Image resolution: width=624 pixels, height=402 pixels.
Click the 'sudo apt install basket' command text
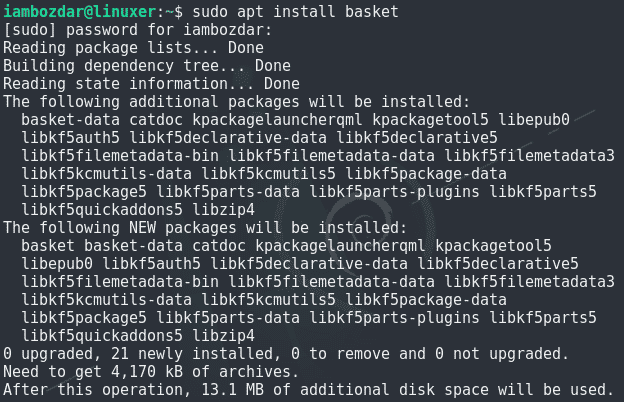pos(295,12)
